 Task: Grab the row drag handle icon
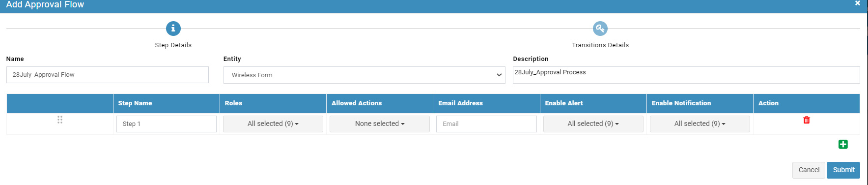pos(60,120)
